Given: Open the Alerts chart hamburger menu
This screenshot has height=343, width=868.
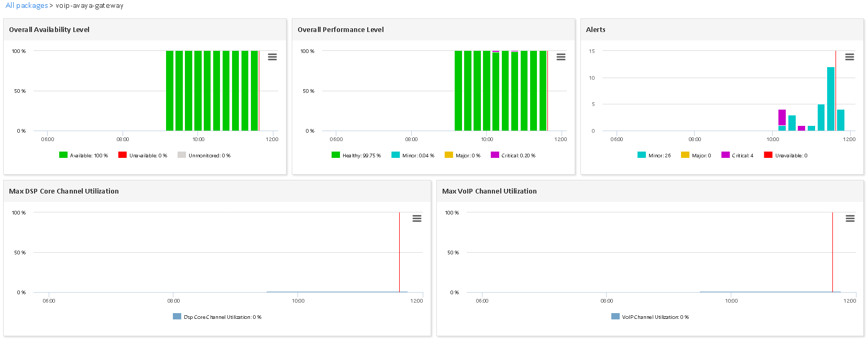Looking at the screenshot, I should click(850, 57).
